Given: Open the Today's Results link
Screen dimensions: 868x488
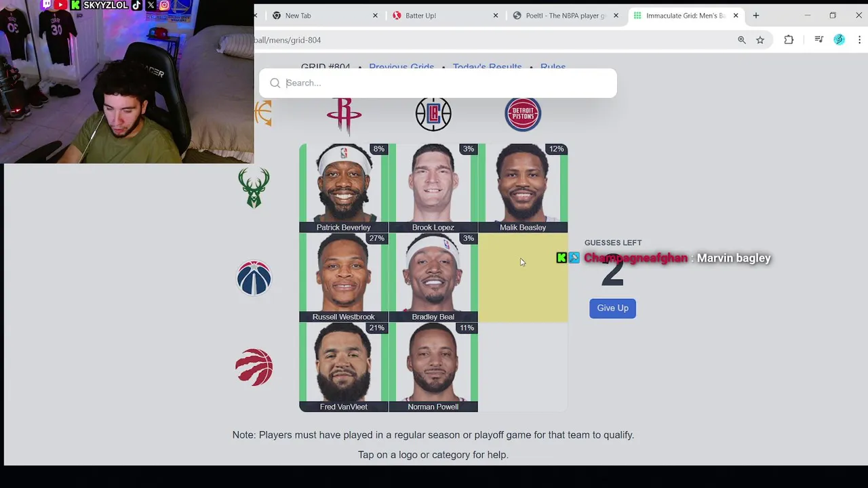Looking at the screenshot, I should point(487,66).
